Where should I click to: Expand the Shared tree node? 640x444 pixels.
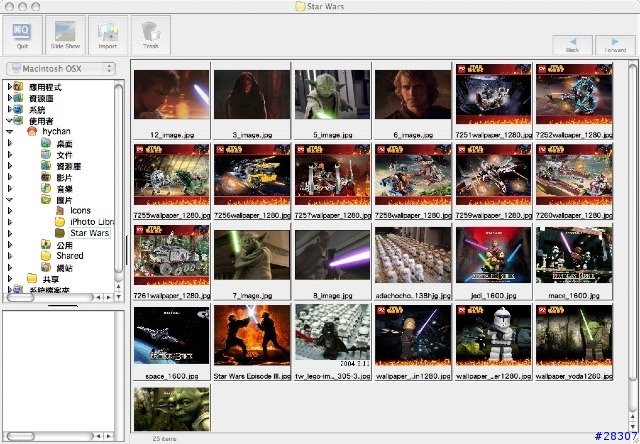point(9,256)
